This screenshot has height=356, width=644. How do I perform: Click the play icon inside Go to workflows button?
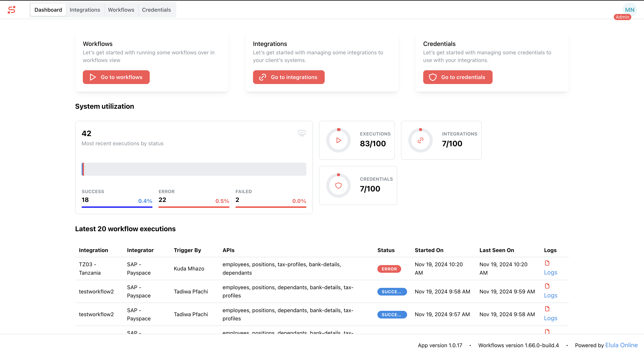(x=93, y=77)
